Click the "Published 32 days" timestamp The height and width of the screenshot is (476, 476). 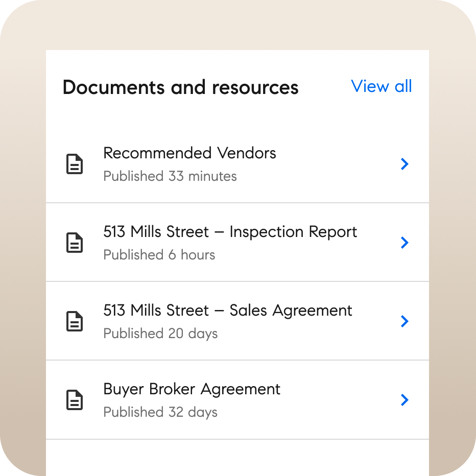click(160, 412)
